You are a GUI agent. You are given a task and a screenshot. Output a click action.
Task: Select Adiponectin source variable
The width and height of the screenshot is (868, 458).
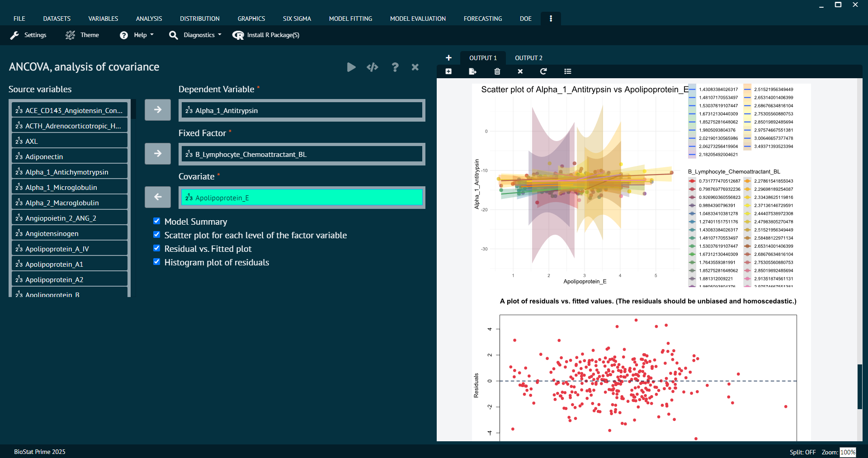[70, 156]
